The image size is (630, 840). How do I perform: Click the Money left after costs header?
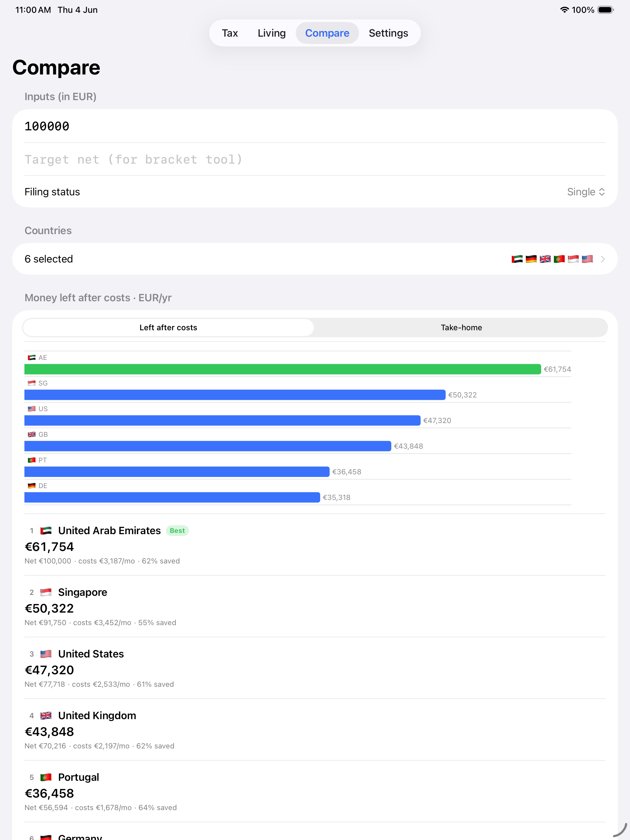98,298
